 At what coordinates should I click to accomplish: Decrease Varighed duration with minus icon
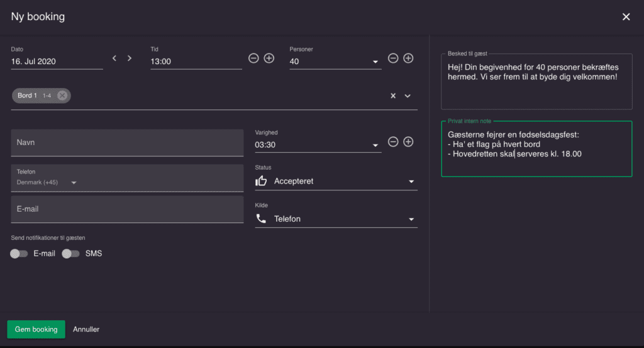point(393,142)
